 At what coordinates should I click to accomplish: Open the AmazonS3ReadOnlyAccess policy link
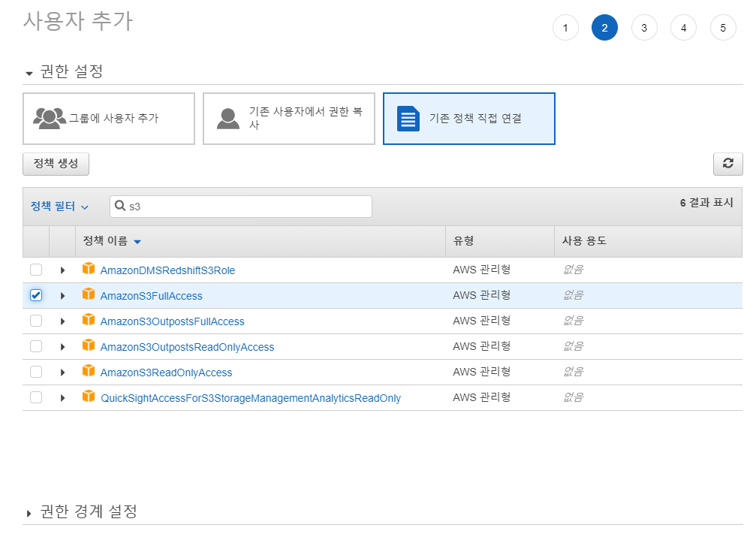166,373
